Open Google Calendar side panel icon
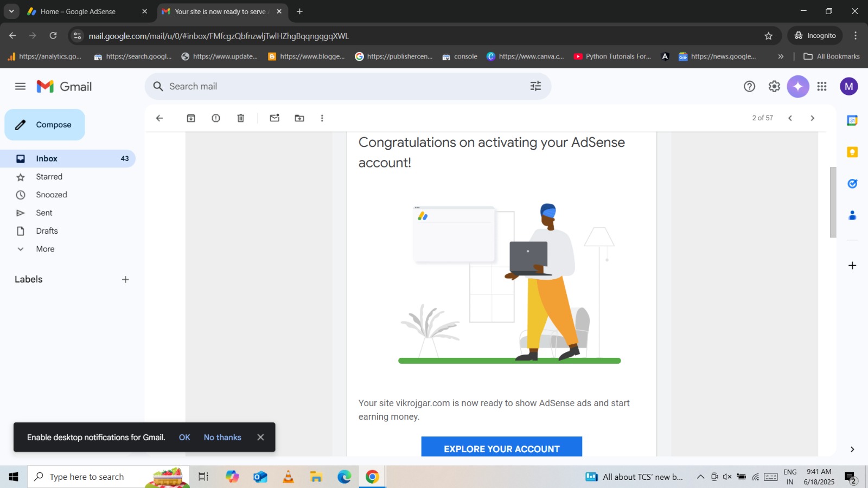868x488 pixels. (852, 120)
